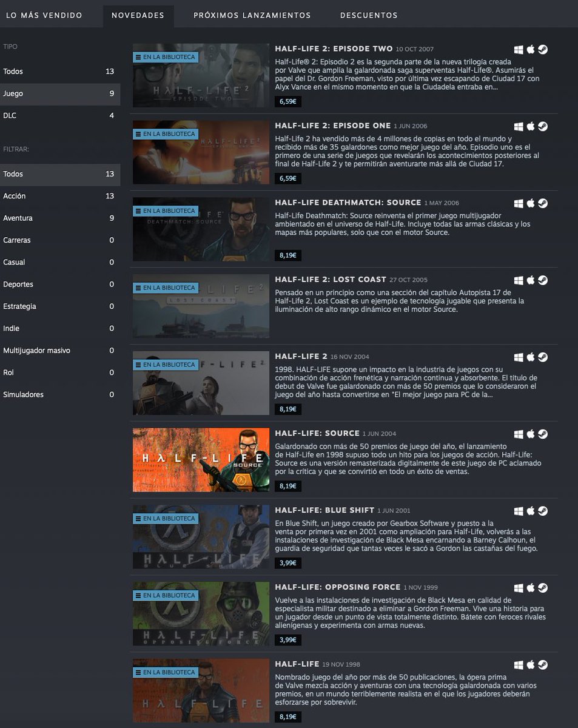Click Half-Life 2: Lost Coast title

tap(331, 279)
